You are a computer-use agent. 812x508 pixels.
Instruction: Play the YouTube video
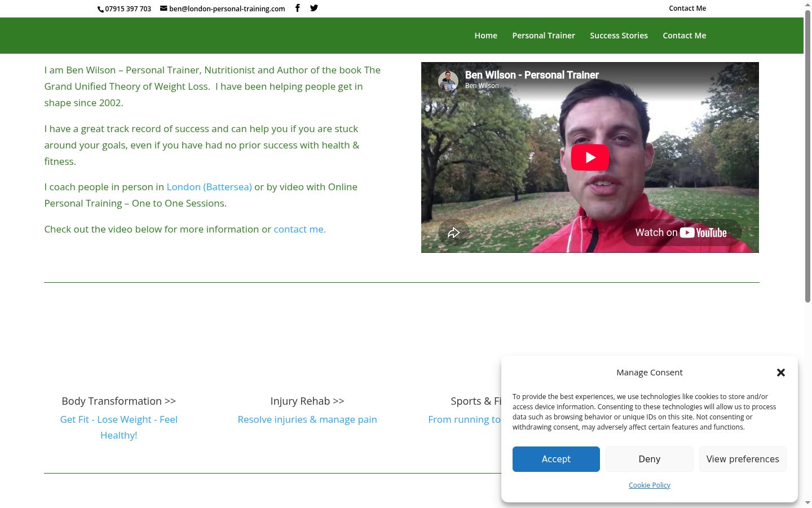pyautogui.click(x=590, y=157)
